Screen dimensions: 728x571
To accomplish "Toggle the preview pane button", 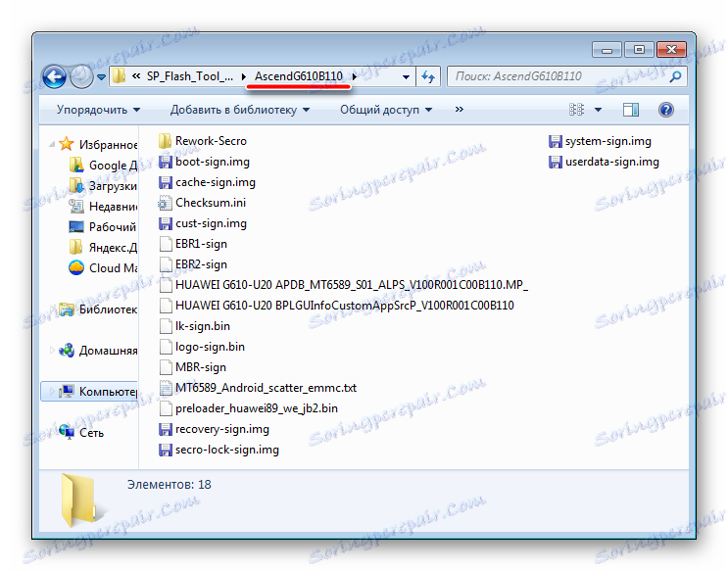I will click(630, 110).
